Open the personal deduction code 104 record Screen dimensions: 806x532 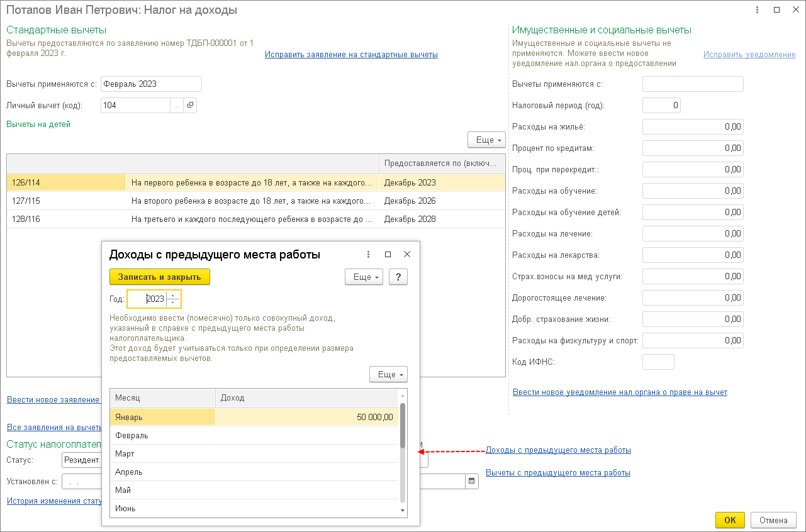[x=191, y=105]
